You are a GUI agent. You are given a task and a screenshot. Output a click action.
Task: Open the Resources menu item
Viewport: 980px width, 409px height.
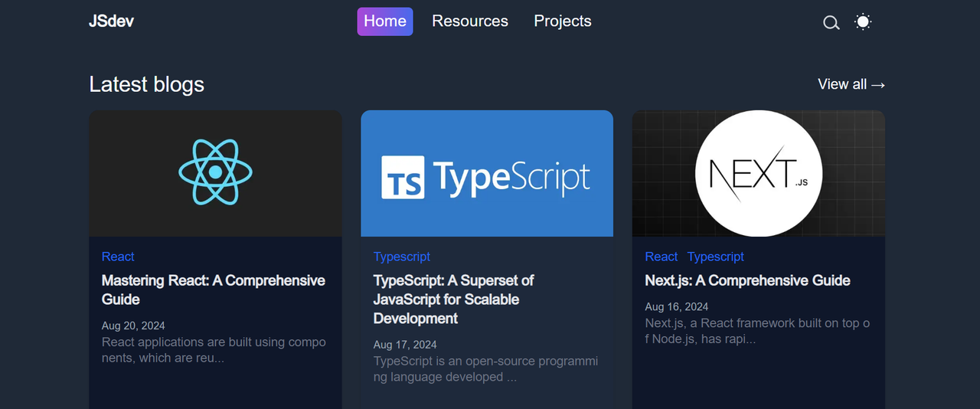pyautogui.click(x=470, y=21)
